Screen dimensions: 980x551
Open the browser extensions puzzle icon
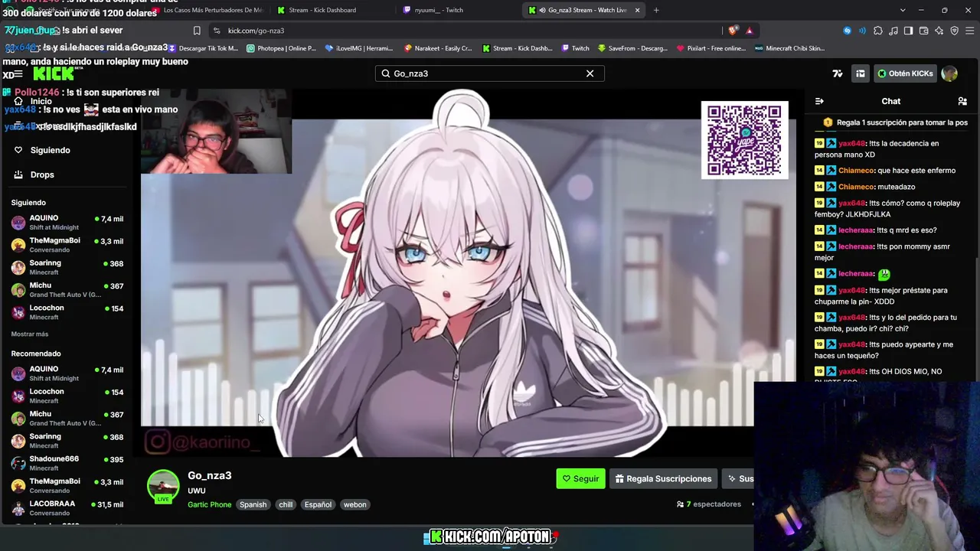pyautogui.click(x=878, y=31)
